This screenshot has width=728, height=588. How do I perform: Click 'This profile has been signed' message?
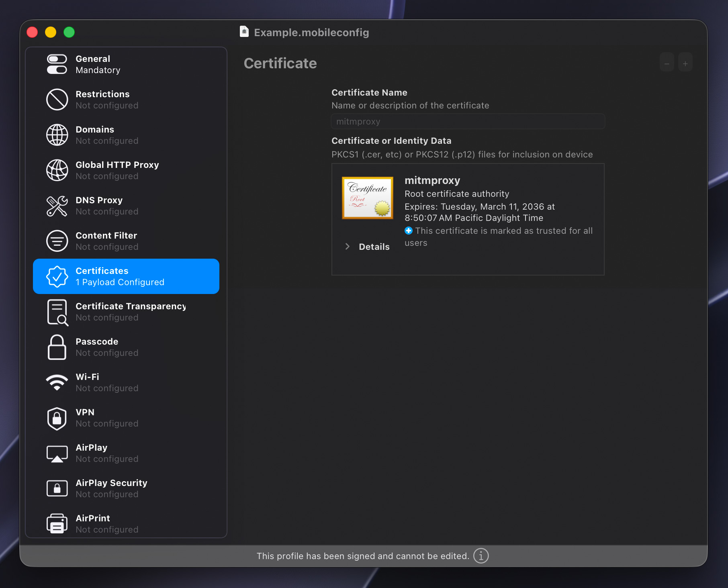[x=363, y=556]
